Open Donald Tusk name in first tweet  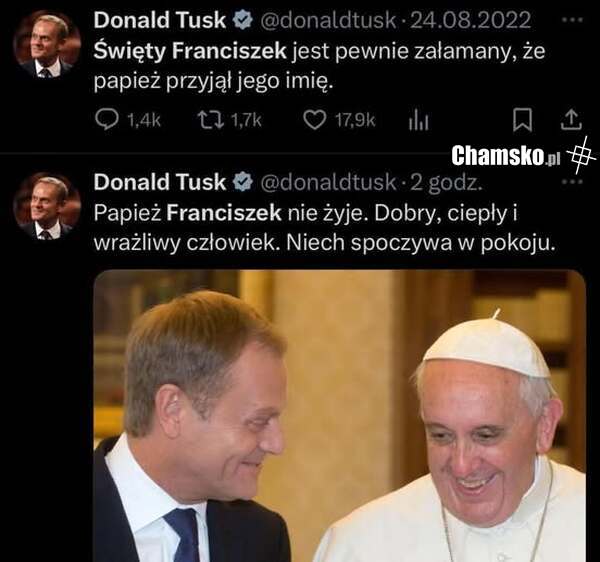[x=160, y=20]
